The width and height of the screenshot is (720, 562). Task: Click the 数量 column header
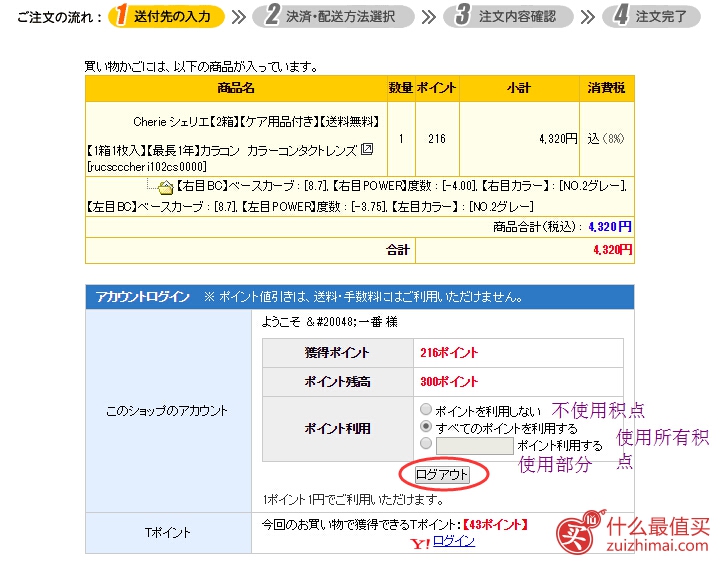(x=401, y=88)
